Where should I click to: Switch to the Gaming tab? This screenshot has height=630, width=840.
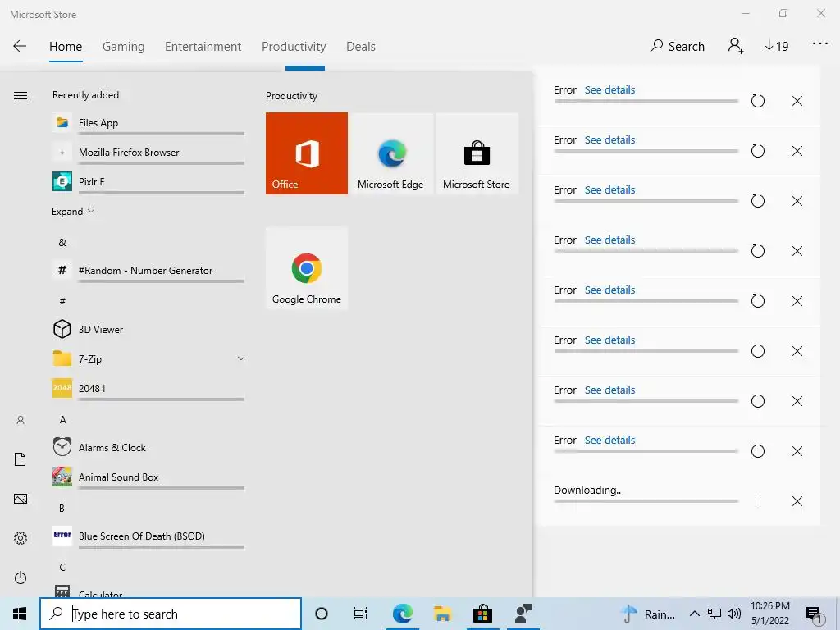[123, 47]
